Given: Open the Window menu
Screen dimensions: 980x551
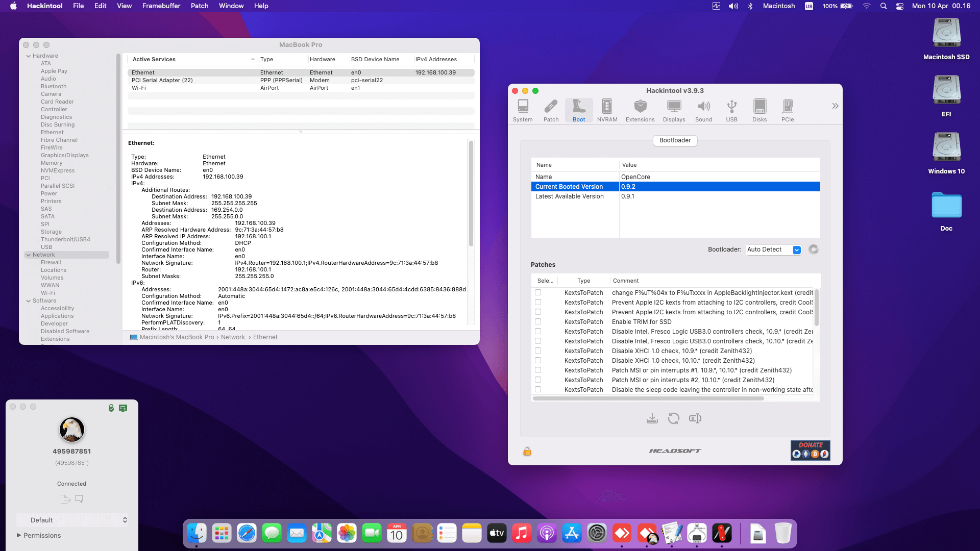Looking at the screenshot, I should coord(231,6).
